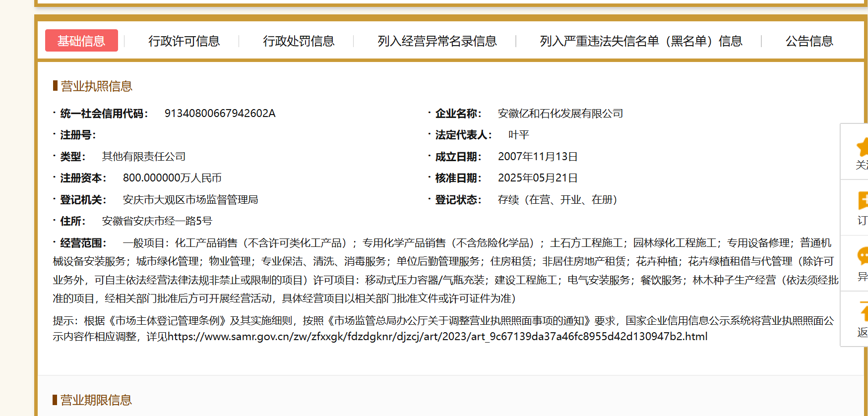Click credit code 91340800667942602A

pos(220,114)
